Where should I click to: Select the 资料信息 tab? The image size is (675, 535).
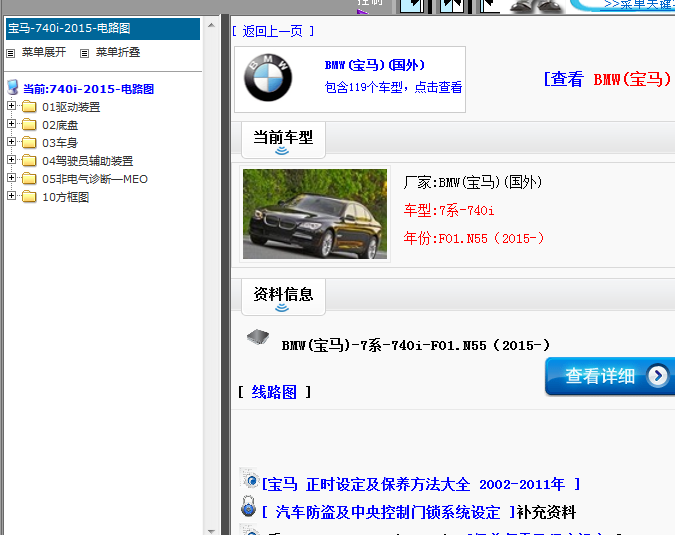click(x=283, y=297)
